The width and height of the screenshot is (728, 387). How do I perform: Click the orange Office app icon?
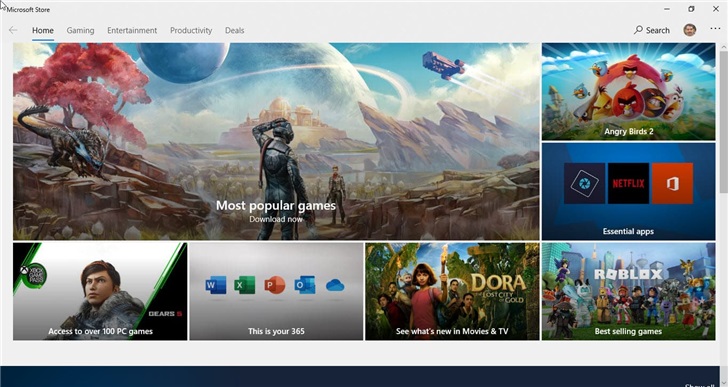tap(672, 183)
